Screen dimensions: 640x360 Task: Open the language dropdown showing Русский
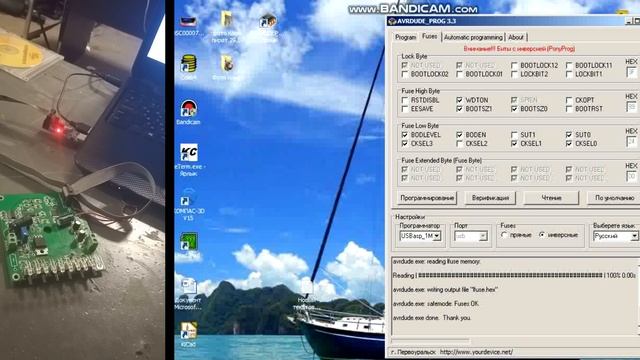[x=616, y=236]
